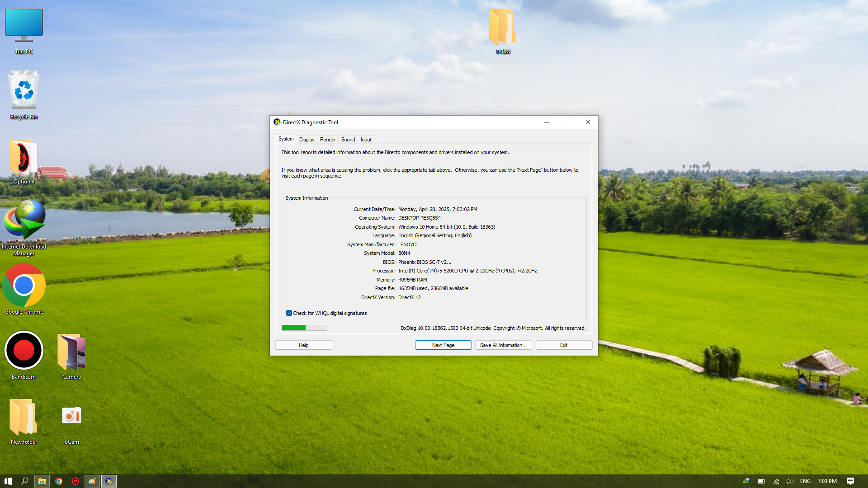This screenshot has width=868, height=488.
Task: Click the Page file value 1635MB used
Action: point(433,288)
